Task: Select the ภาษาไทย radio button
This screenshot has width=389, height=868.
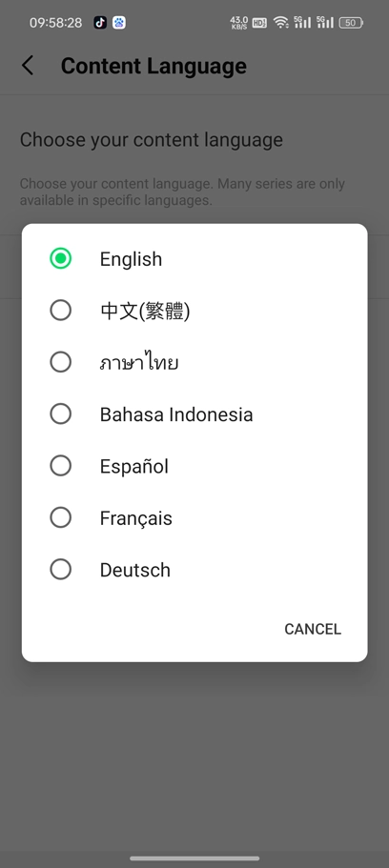Action: tap(60, 362)
